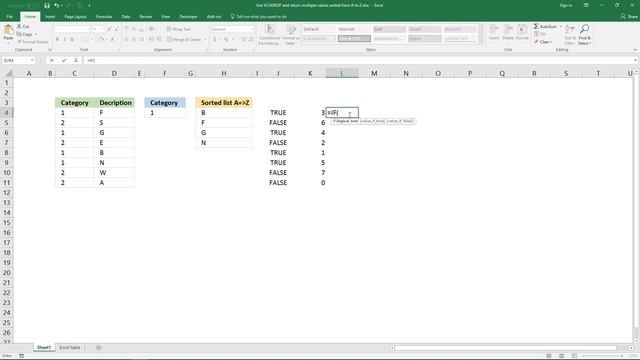Open the font name dropdown
Screen dimensions: 640x360
[88, 29]
